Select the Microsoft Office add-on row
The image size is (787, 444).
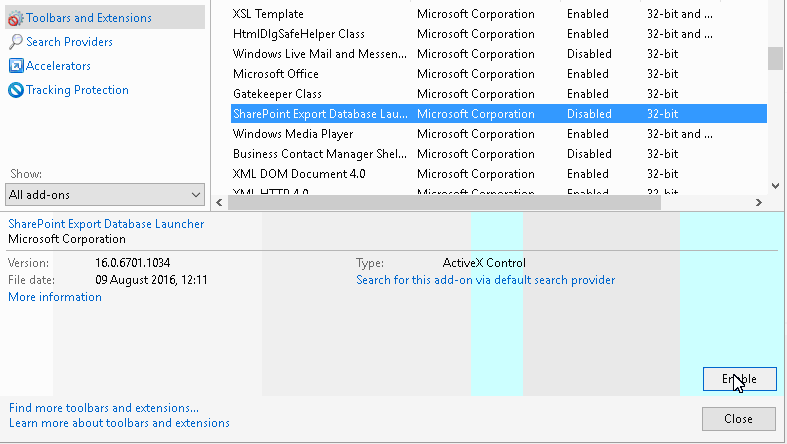tap(498, 74)
